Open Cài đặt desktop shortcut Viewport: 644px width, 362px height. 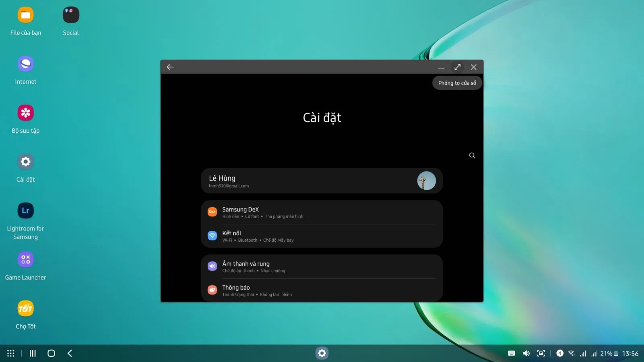pos(26,162)
